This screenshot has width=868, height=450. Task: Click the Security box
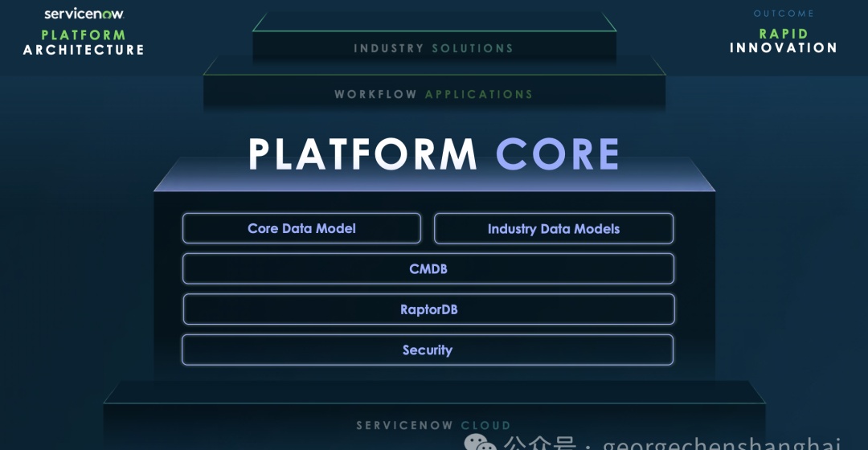[x=428, y=350]
